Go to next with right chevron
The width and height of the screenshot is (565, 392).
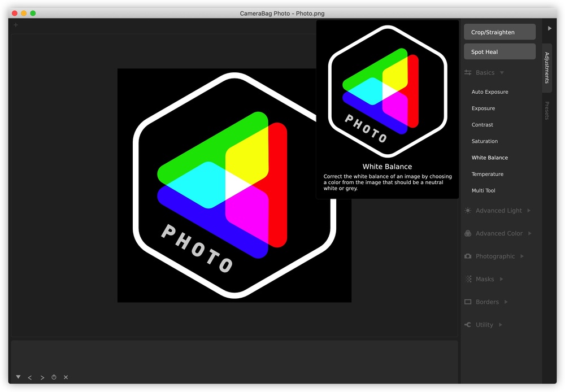(42, 377)
